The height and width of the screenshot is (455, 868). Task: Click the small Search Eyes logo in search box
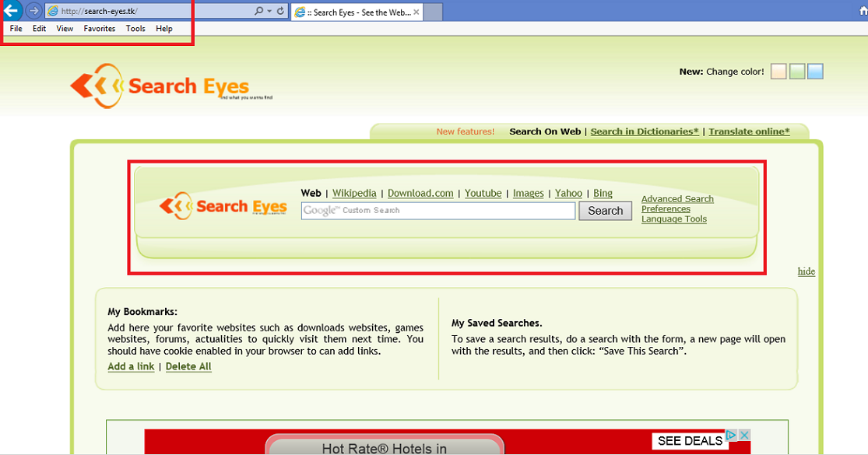point(223,206)
